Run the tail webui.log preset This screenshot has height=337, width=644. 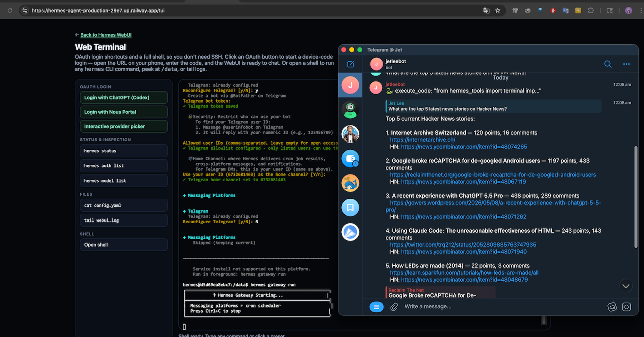point(124,220)
